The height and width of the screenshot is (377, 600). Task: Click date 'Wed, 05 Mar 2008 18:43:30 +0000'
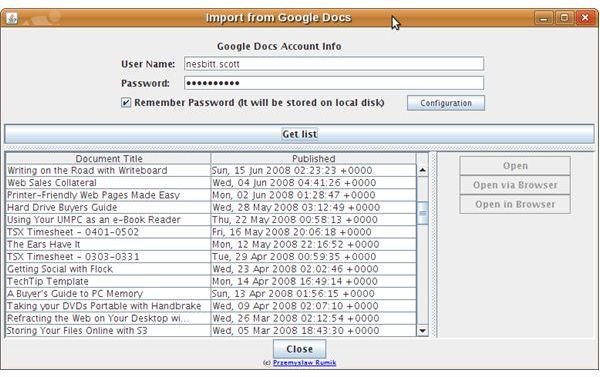click(313, 330)
